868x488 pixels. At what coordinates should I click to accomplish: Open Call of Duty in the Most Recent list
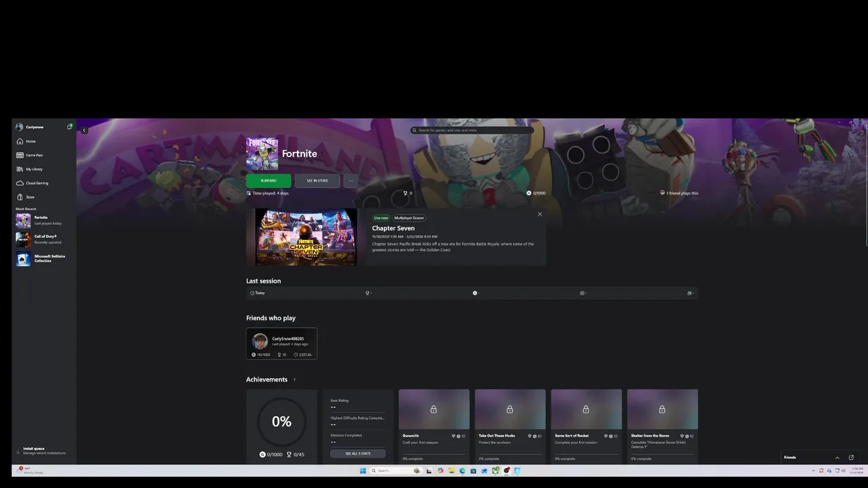tap(44, 239)
